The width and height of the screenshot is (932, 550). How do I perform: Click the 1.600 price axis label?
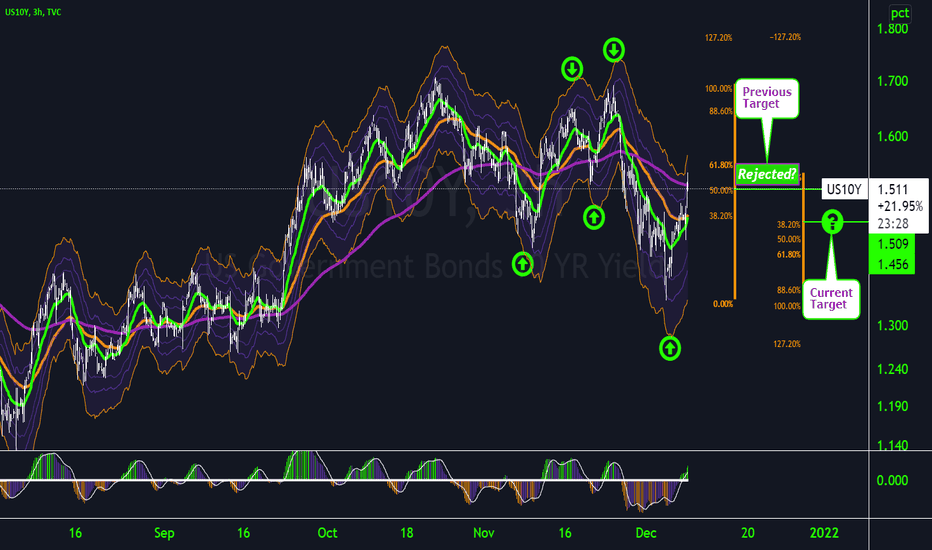(893, 136)
